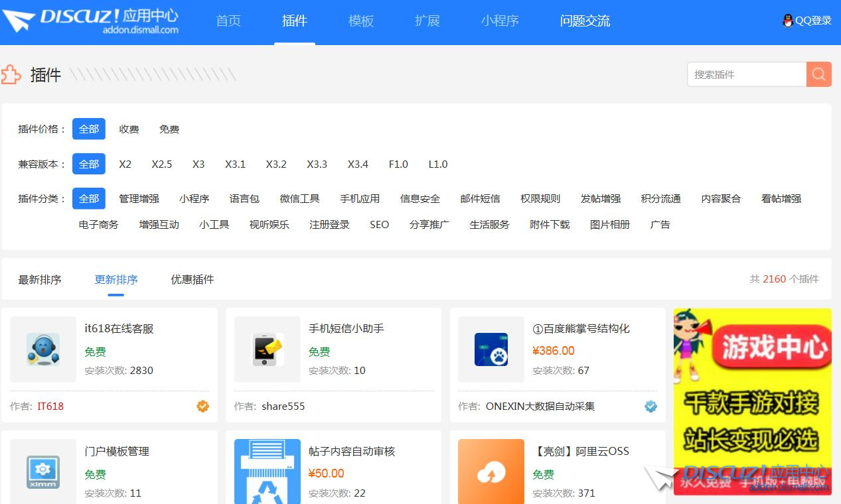Choose the 管理增强 category
Image resolution: width=841 pixels, height=504 pixels.
139,198
